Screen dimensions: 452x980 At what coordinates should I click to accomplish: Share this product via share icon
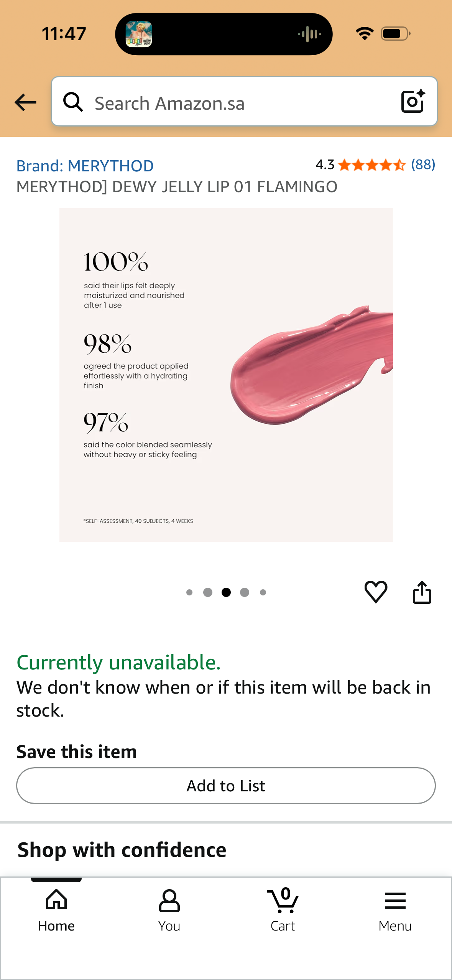pyautogui.click(x=422, y=592)
